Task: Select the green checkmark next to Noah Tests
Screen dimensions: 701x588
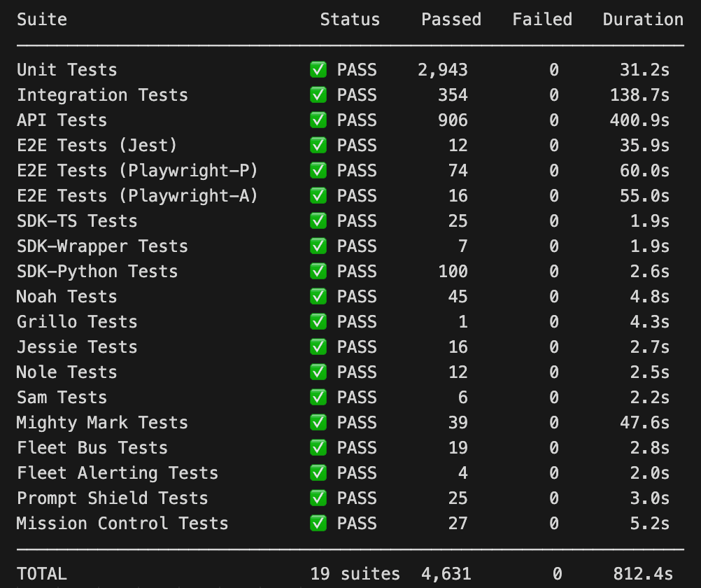Action: [318, 296]
